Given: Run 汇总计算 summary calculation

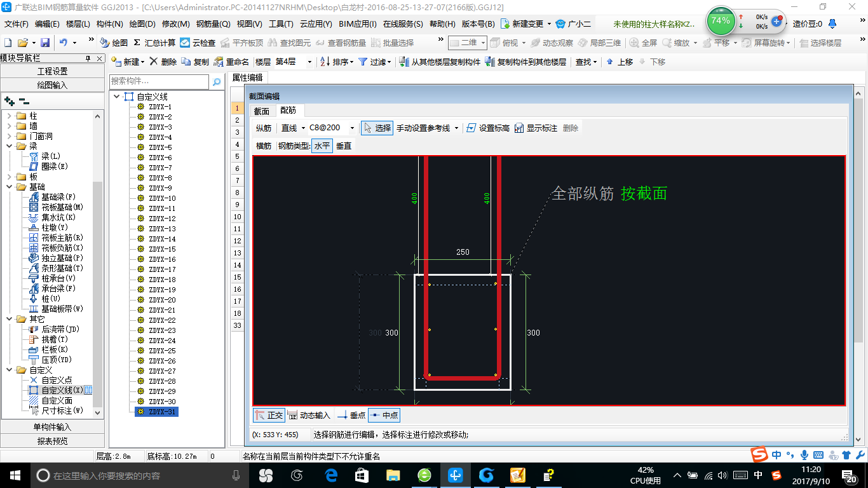Looking at the screenshot, I should coord(154,43).
